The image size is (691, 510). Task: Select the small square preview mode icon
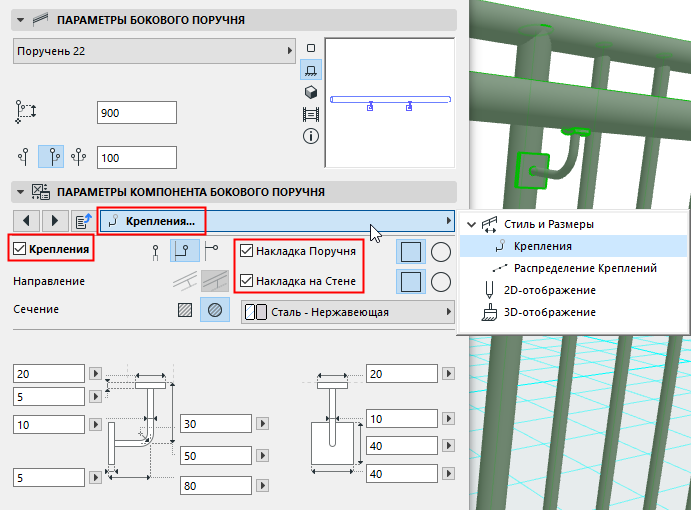coord(311,48)
